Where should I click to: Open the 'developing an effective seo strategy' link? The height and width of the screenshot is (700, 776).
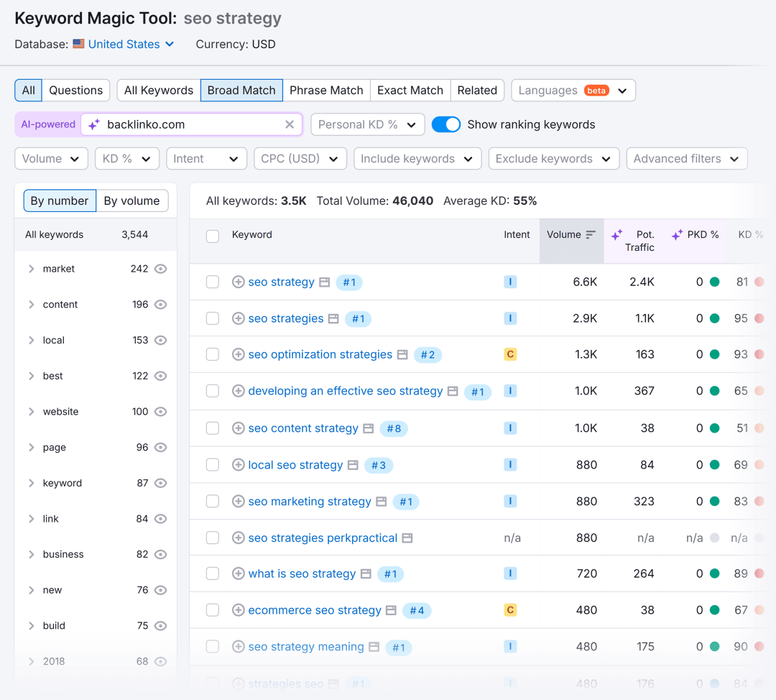pyautogui.click(x=345, y=391)
